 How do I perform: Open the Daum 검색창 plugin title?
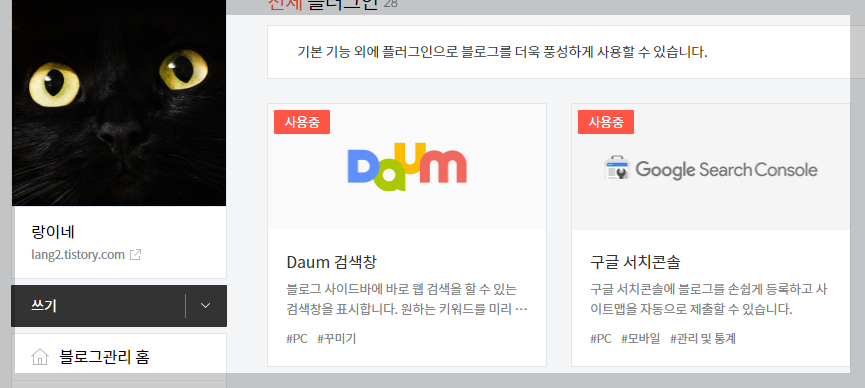tap(332, 262)
